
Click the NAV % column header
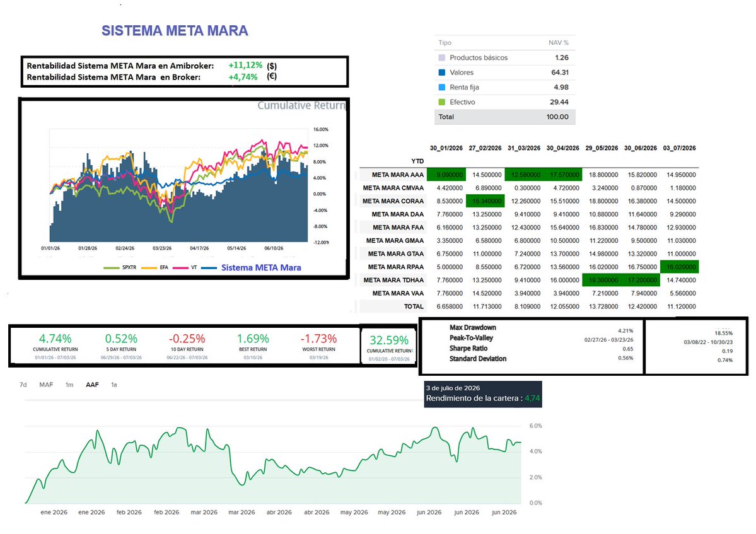click(558, 42)
